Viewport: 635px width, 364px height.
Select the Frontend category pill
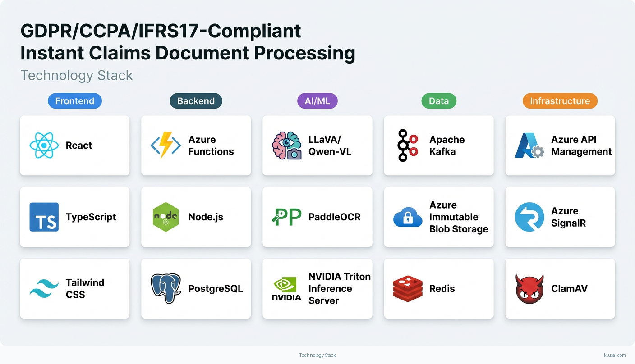tap(75, 101)
